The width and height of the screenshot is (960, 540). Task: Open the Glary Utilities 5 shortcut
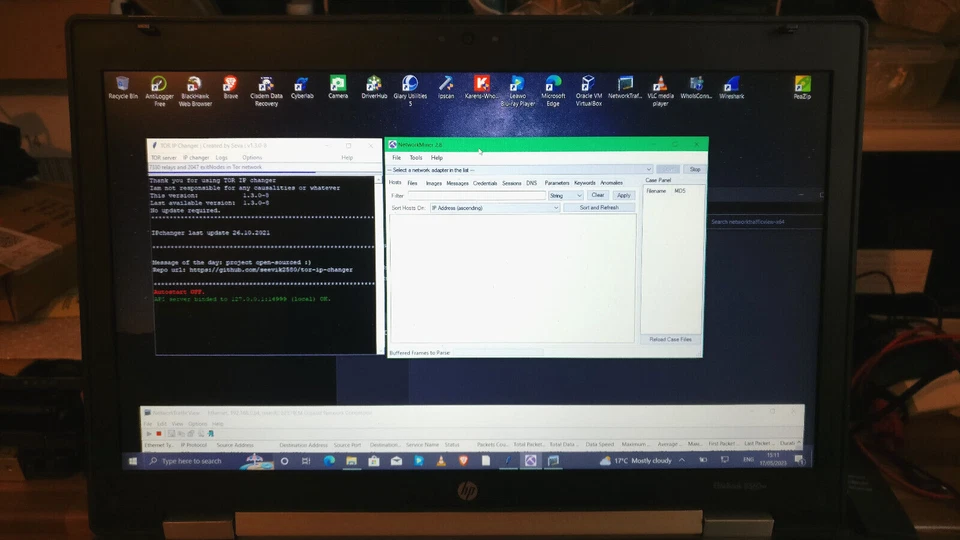click(x=410, y=91)
